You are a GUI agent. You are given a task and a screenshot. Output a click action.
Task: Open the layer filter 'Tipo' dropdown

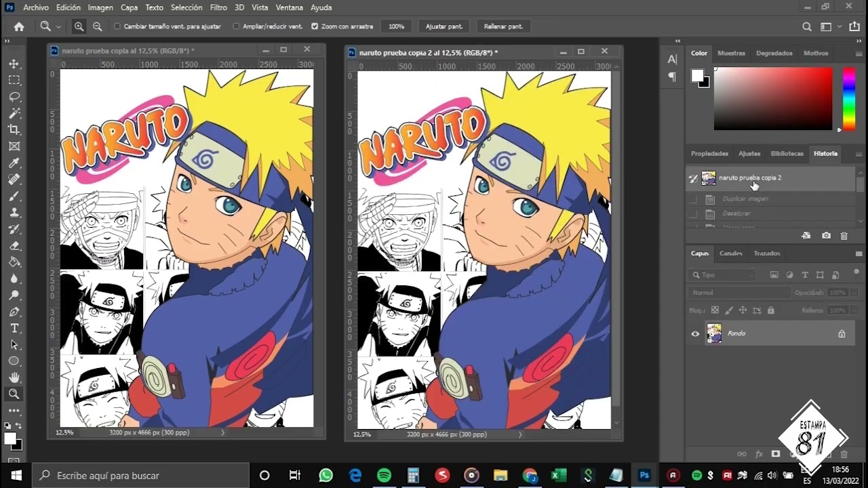click(x=722, y=275)
